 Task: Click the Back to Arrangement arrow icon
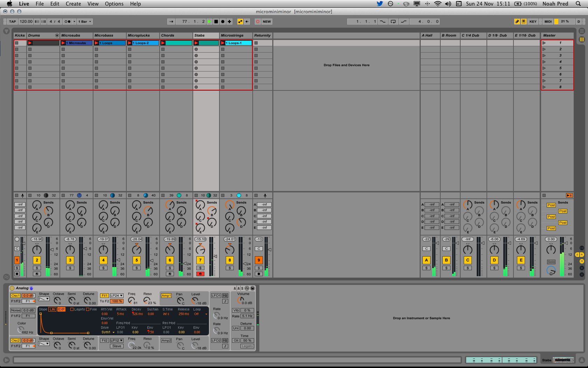point(247,21)
